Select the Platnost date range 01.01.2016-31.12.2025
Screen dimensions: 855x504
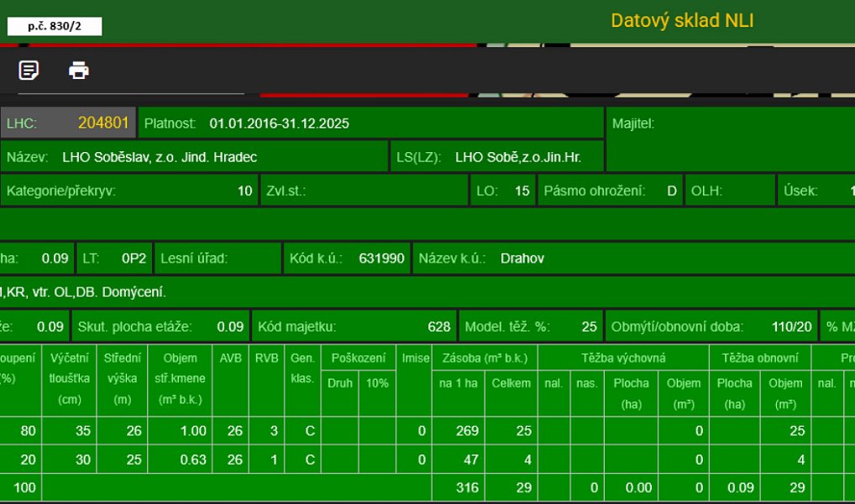[279, 123]
